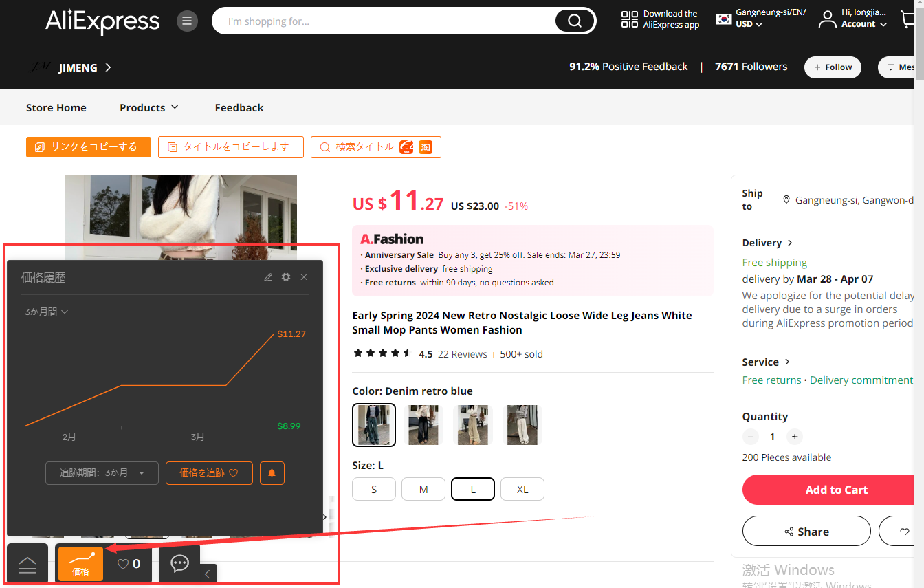Edit the price history with the pencil icon
The image size is (924, 588).
(268, 277)
